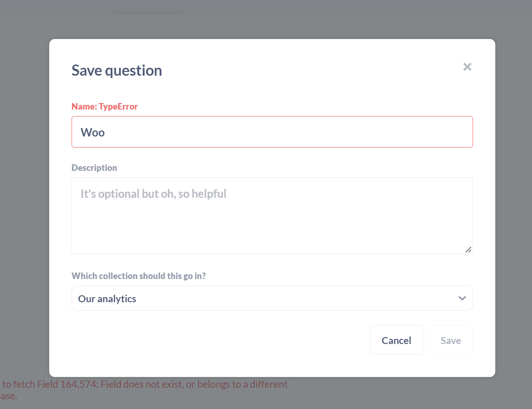The height and width of the screenshot is (409, 532).
Task: Click into the Name field showing "Woo"
Action: point(272,132)
